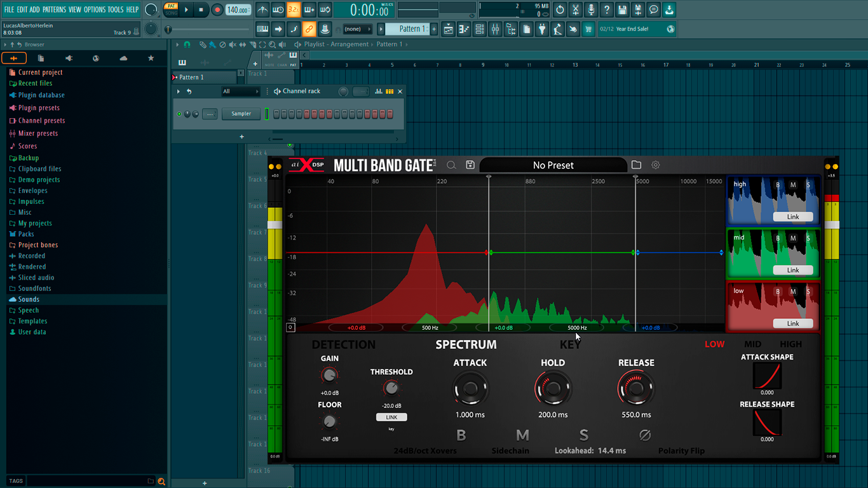Open the PATTERNS menu

click(x=54, y=10)
